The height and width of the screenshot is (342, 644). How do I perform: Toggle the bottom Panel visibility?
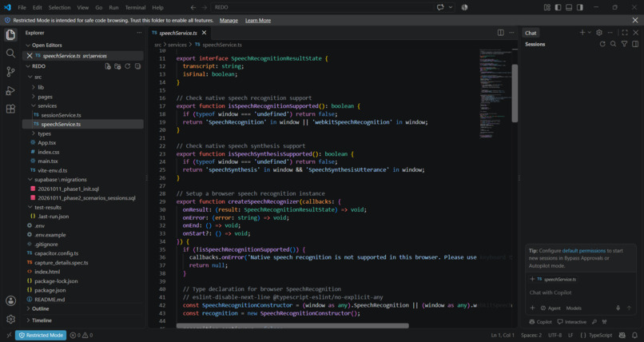[569, 7]
